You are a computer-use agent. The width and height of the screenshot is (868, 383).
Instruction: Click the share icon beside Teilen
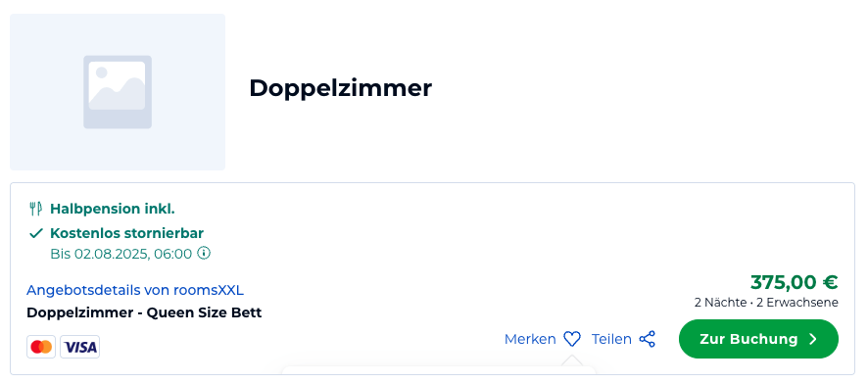pos(648,339)
